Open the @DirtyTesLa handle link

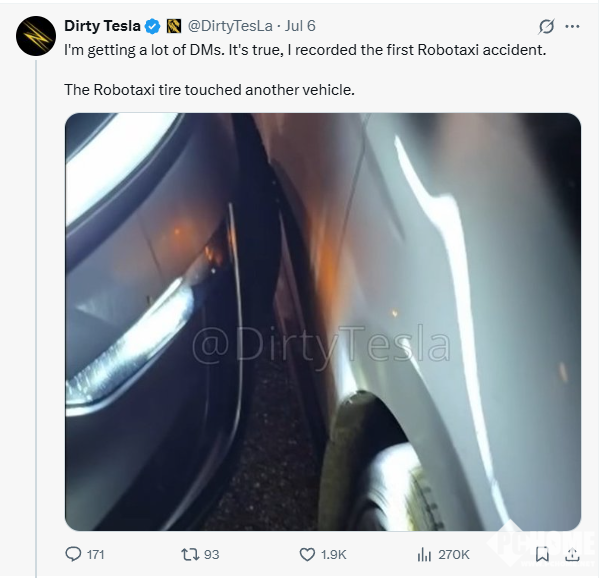click(227, 26)
